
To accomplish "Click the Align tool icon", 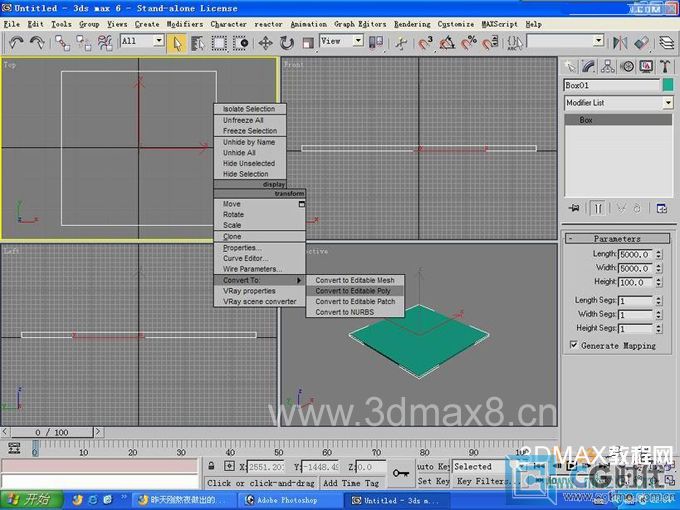I will [x=641, y=42].
